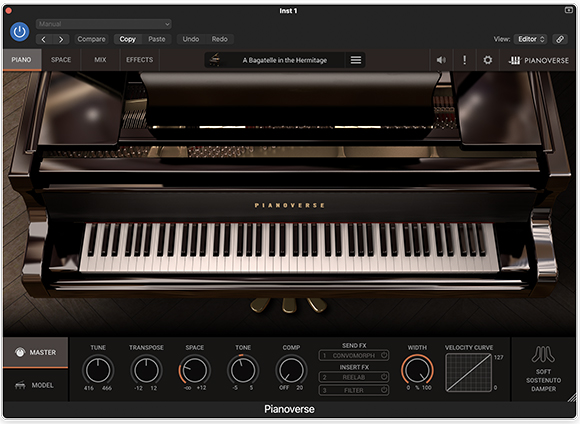
Task: Toggle the REELAB insert FX power
Action: pyautogui.click(x=384, y=377)
